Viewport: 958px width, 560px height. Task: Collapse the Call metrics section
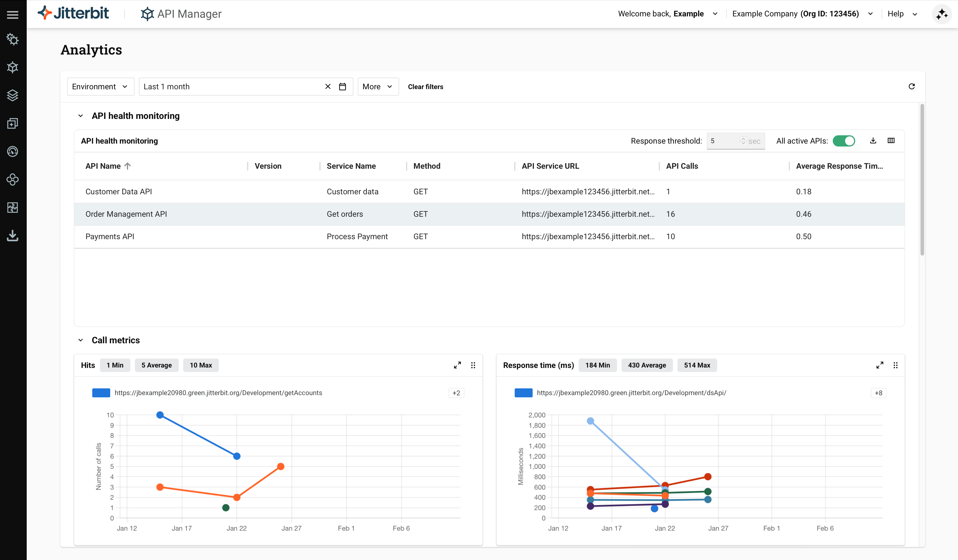81,340
